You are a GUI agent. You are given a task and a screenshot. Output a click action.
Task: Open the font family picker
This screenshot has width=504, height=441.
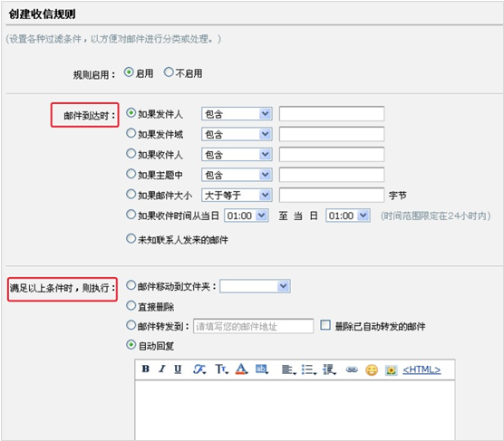point(199,369)
